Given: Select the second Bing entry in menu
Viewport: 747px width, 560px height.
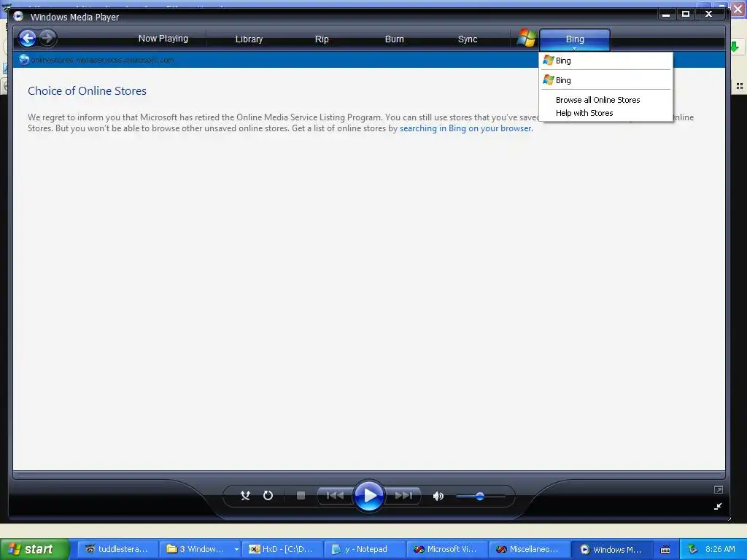Looking at the screenshot, I should [x=605, y=80].
